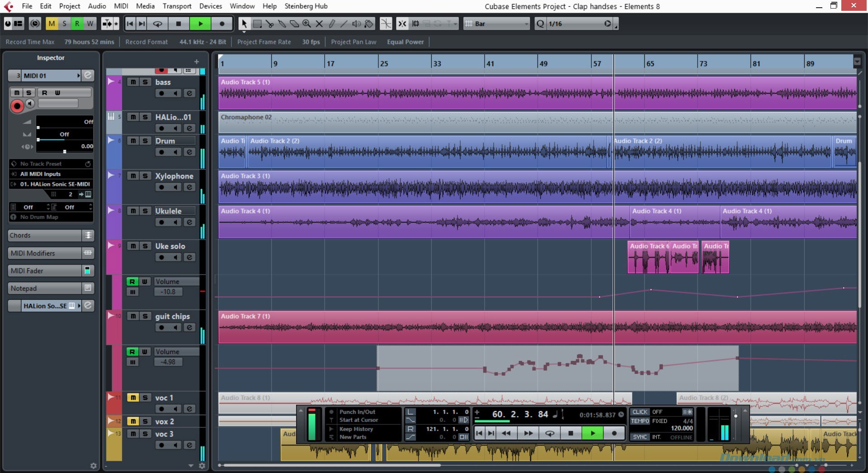868x473 pixels.
Task: Solo the Xylophone track
Action: [145, 175]
